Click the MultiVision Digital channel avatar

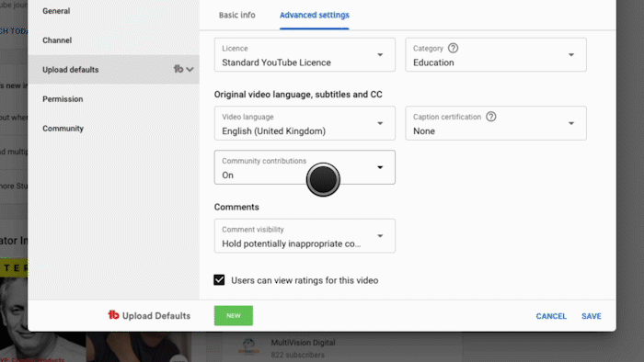click(x=249, y=346)
